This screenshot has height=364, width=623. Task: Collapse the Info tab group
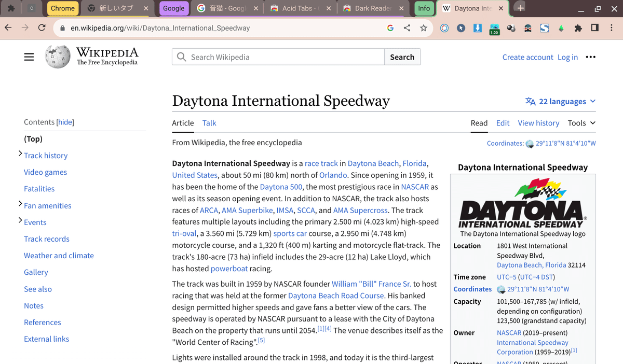(x=424, y=8)
